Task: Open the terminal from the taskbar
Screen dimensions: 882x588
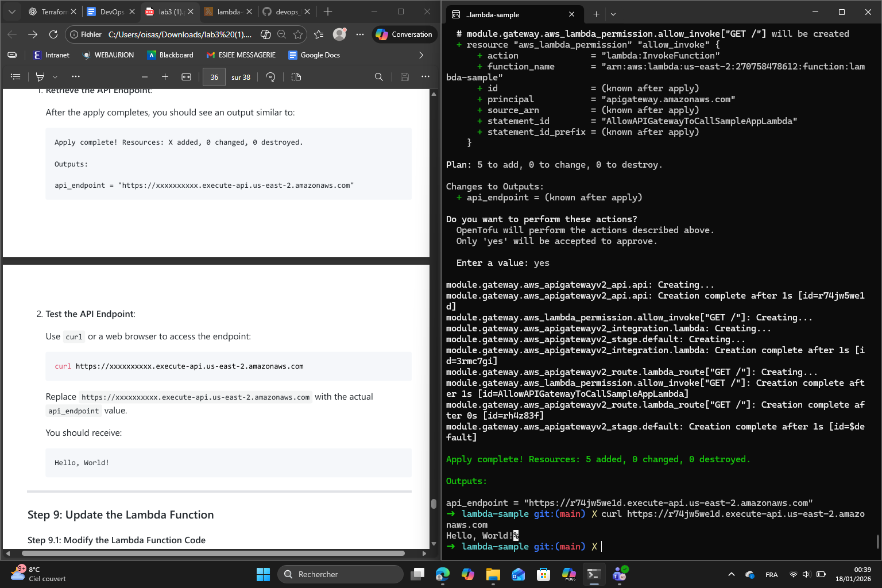Action: pos(594,574)
